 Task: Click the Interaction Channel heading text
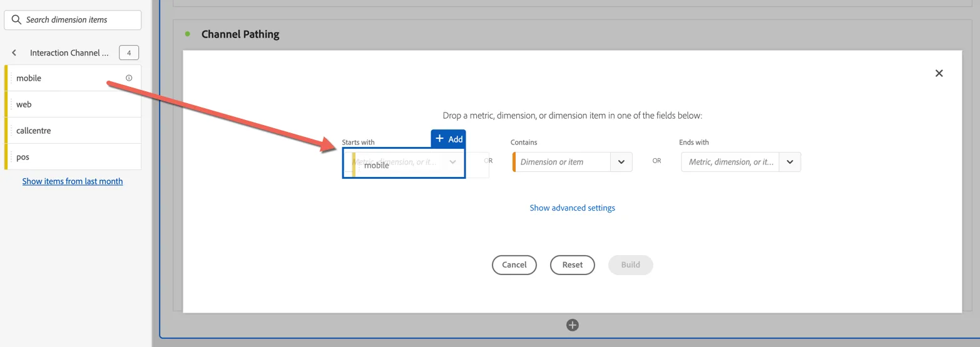69,53
